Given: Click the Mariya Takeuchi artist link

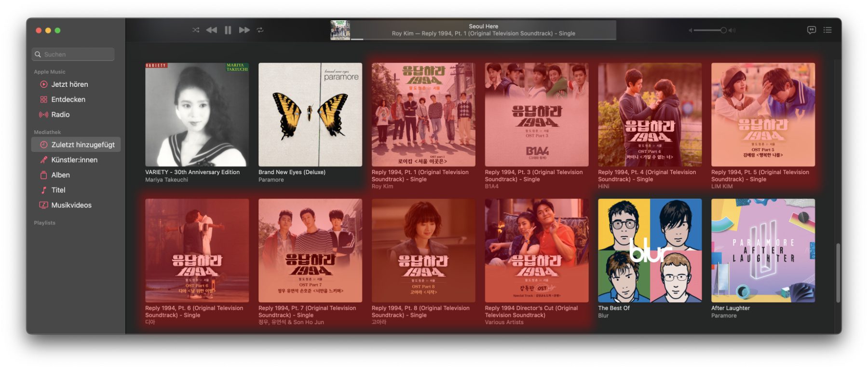Looking at the screenshot, I should [x=166, y=180].
